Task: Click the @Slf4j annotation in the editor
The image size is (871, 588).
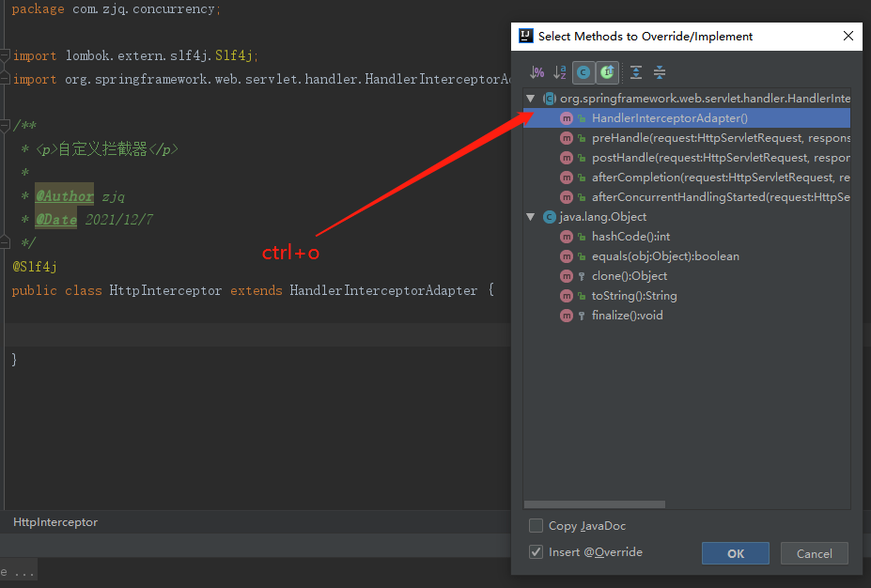Action: [35, 267]
